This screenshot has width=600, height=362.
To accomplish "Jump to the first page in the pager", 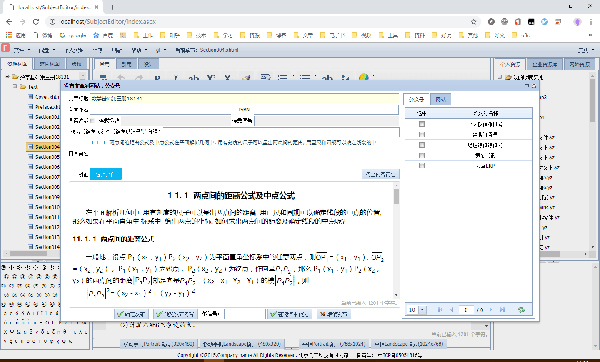I will pos(440,310).
